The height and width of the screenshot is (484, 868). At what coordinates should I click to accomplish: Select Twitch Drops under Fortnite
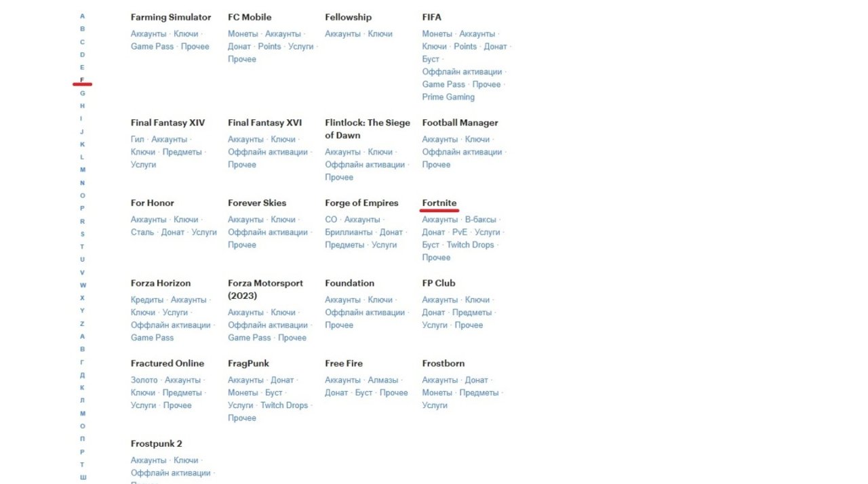coord(470,245)
